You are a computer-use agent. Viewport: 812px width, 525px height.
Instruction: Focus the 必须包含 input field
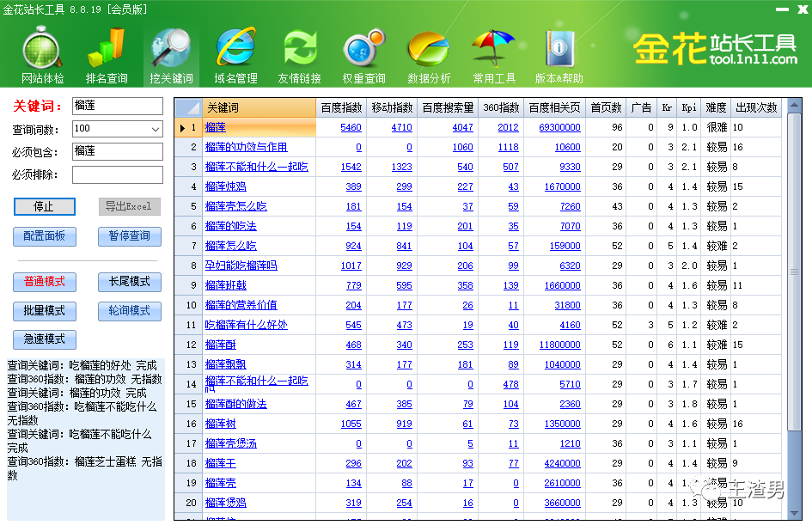click(x=118, y=151)
